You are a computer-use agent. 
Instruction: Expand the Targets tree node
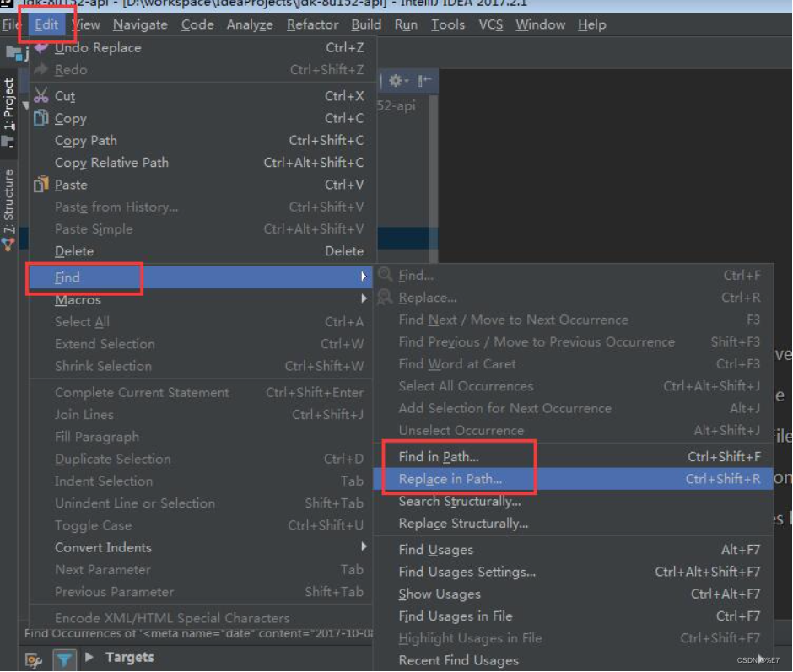coord(89,657)
